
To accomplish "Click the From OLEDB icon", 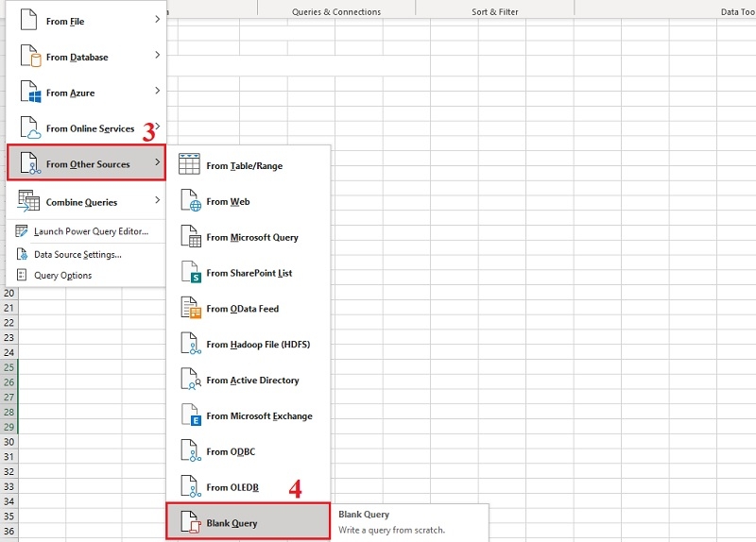I will (x=191, y=486).
